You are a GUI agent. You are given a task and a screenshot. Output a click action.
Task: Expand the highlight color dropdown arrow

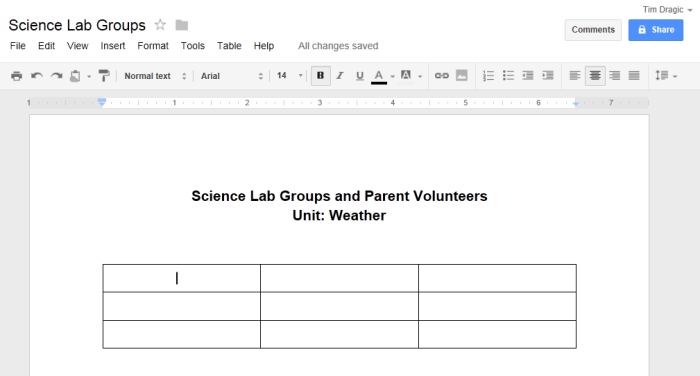[x=420, y=76]
